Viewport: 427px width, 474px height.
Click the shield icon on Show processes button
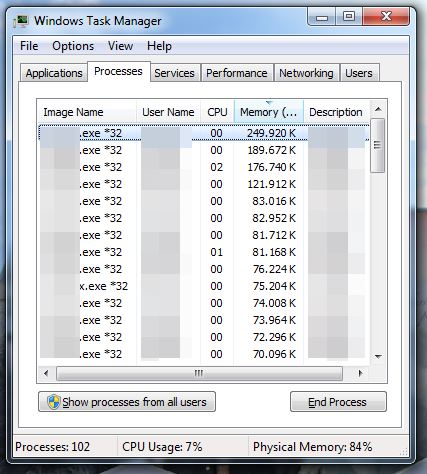[x=53, y=402]
